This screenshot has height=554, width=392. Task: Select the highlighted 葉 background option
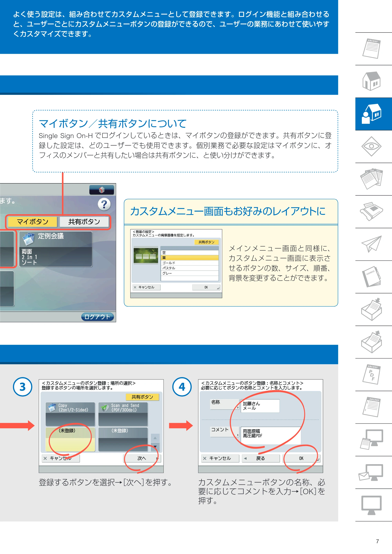point(190,258)
